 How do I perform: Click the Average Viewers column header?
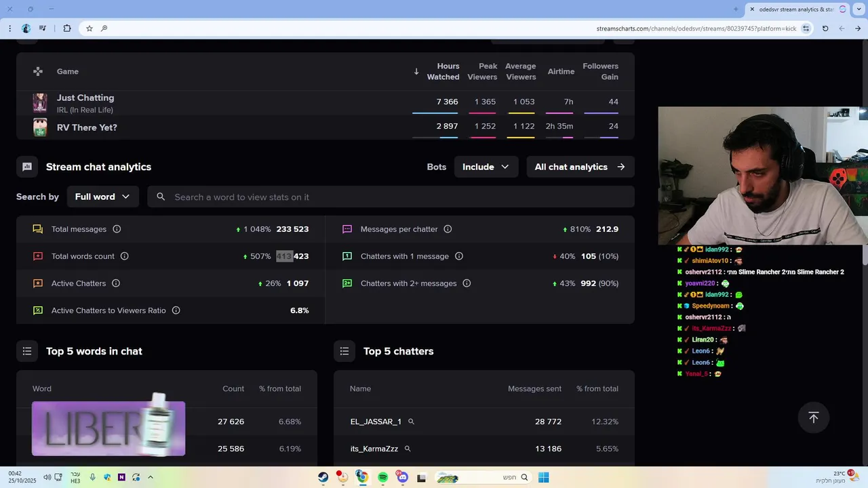(x=521, y=71)
